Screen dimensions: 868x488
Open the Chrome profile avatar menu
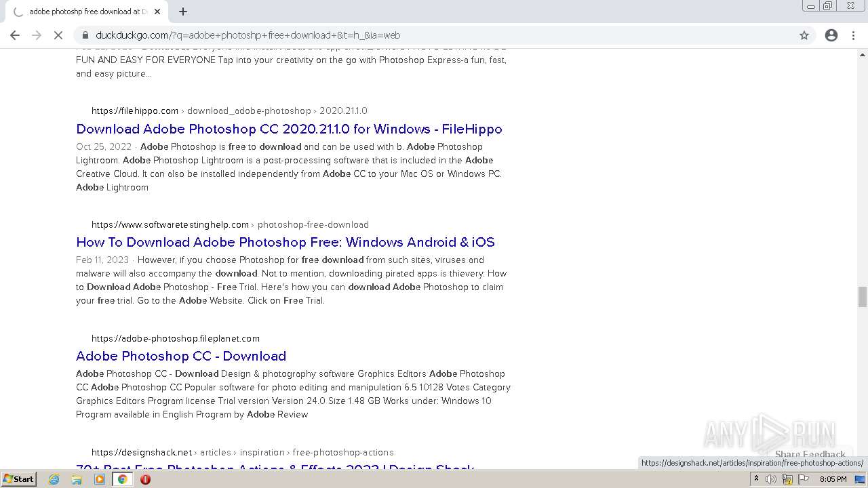point(831,35)
